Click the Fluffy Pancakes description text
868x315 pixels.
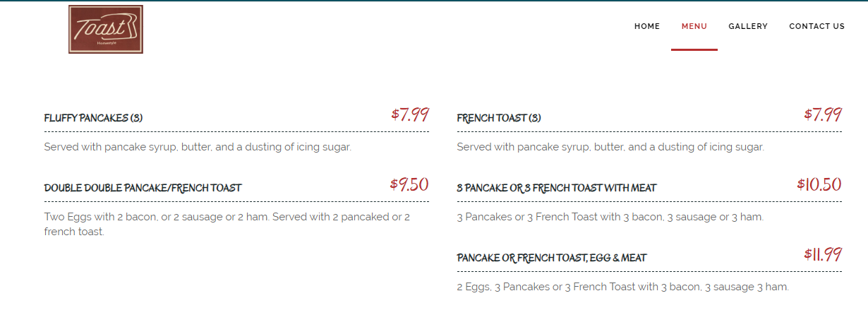(x=198, y=147)
